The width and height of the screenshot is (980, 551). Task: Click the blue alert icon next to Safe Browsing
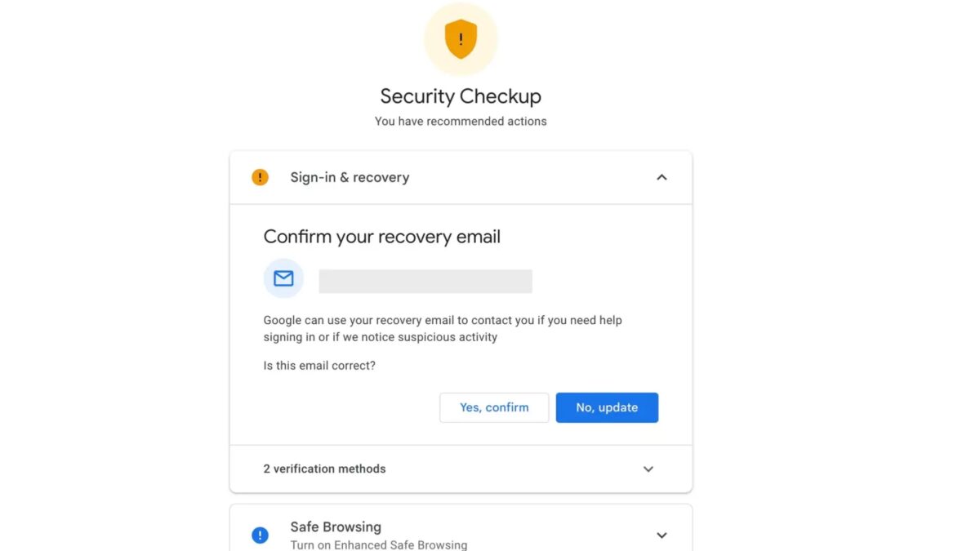click(x=260, y=535)
